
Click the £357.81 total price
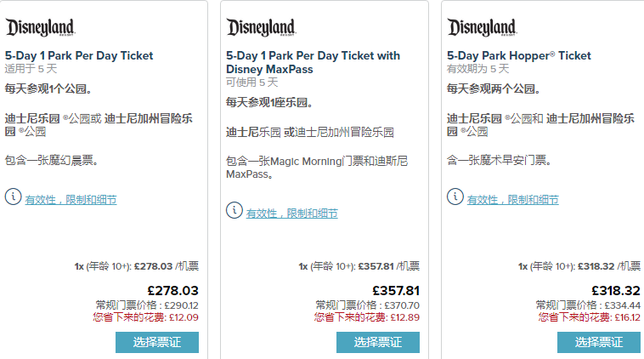(395, 290)
